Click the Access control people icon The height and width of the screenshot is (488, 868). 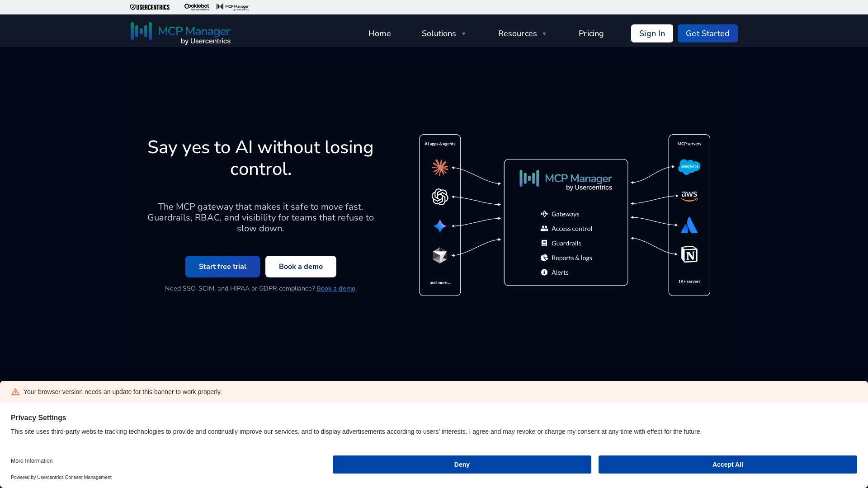[544, 229]
